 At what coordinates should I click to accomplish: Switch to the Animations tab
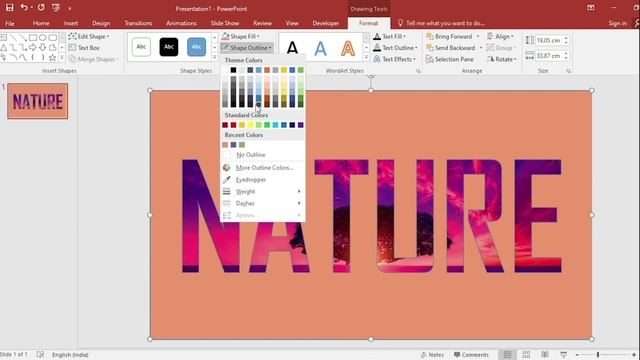(181, 23)
